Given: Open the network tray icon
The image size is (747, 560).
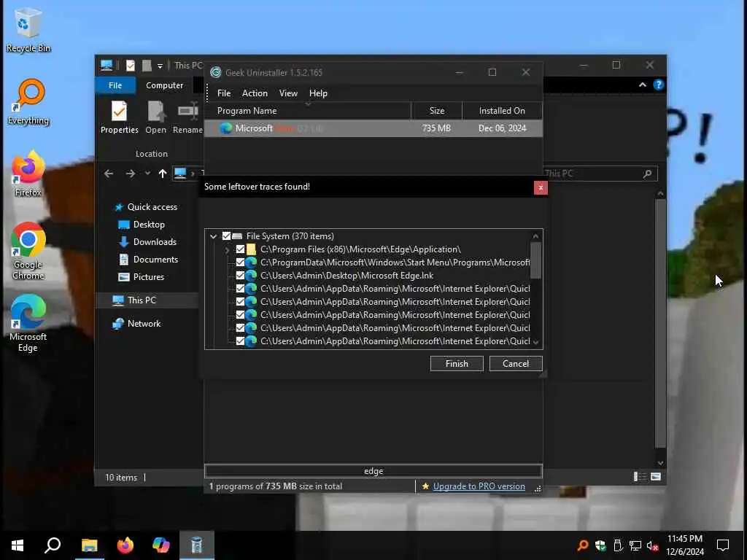Looking at the screenshot, I should tap(635, 545).
